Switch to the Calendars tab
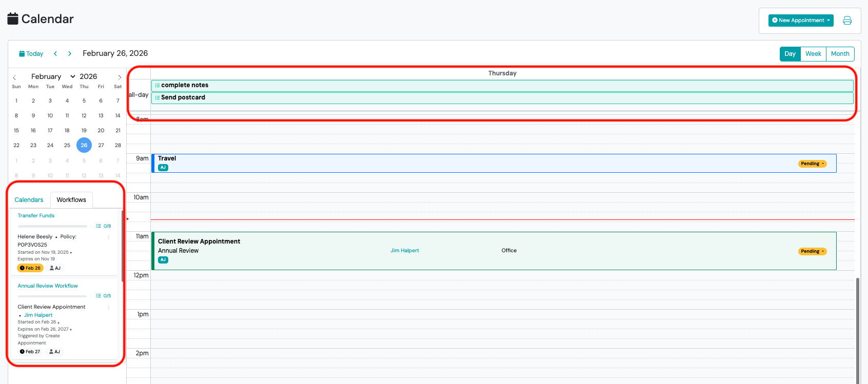Screen dimensions: 868x384 (x=29, y=200)
